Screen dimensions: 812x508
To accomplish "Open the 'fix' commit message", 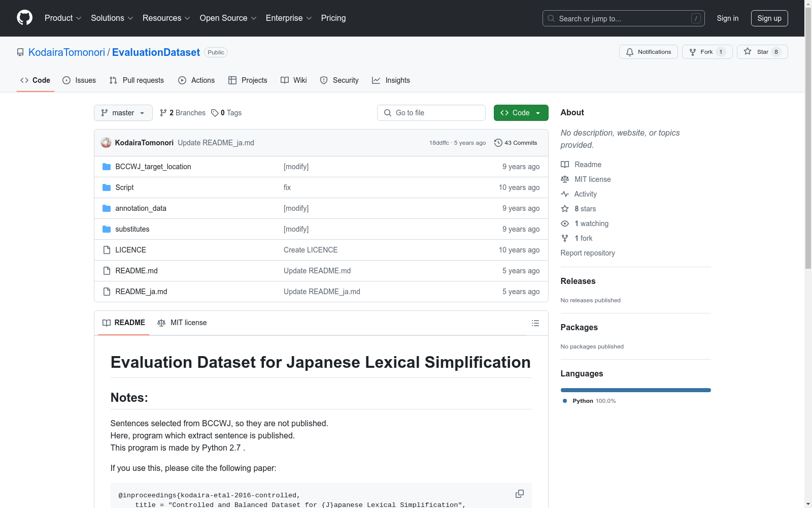I will click(287, 187).
